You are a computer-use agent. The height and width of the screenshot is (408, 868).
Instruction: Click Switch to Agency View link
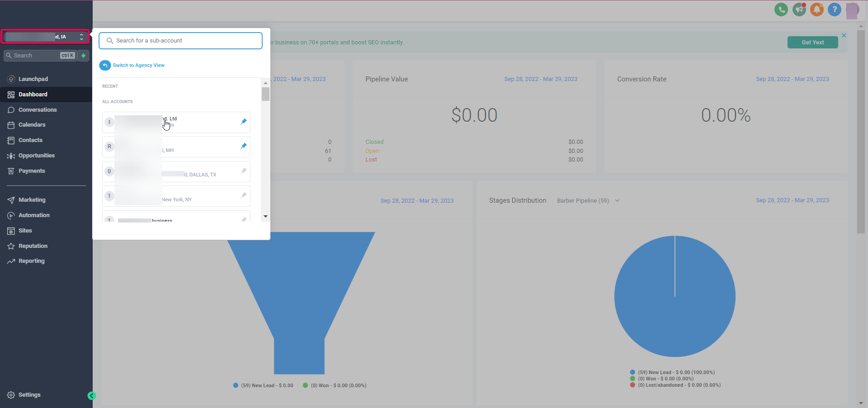click(138, 66)
